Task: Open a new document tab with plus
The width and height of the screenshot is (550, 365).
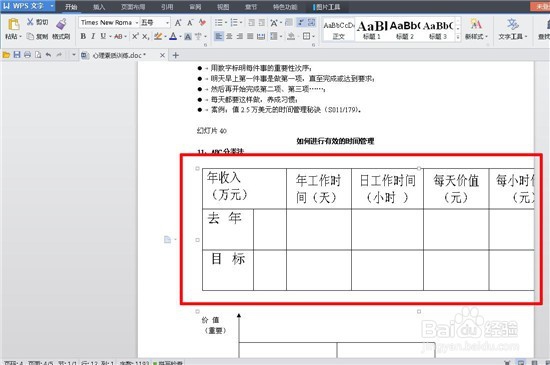Action: pyautogui.click(x=176, y=55)
